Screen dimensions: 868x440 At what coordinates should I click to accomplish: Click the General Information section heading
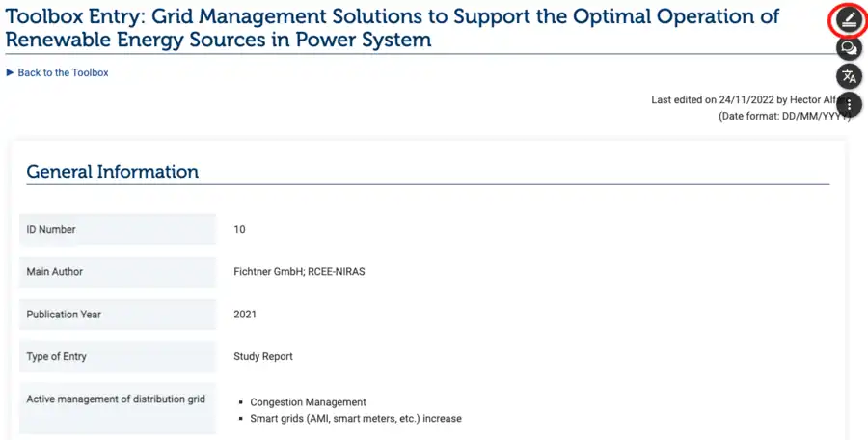[113, 172]
